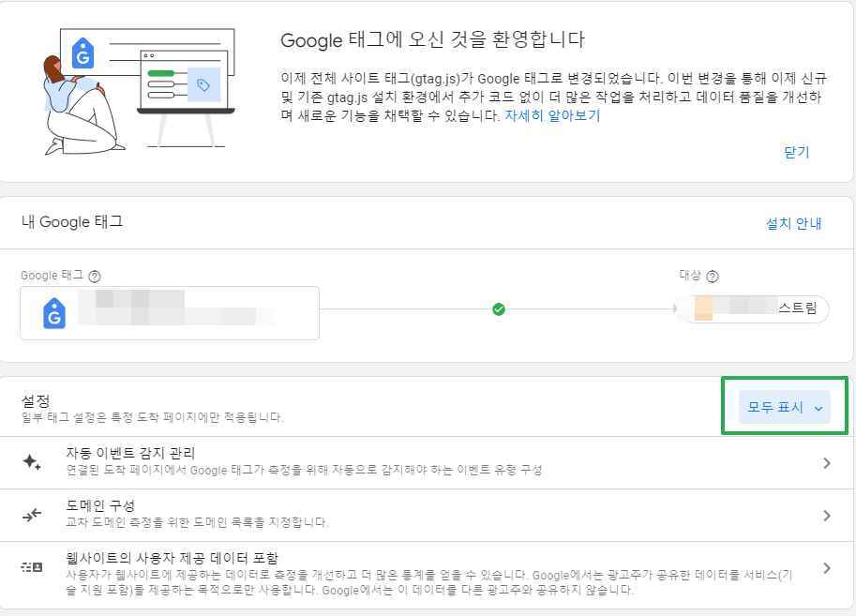856x616 pixels.
Task: Open 도메인 구성 settings row
Action: point(427,515)
